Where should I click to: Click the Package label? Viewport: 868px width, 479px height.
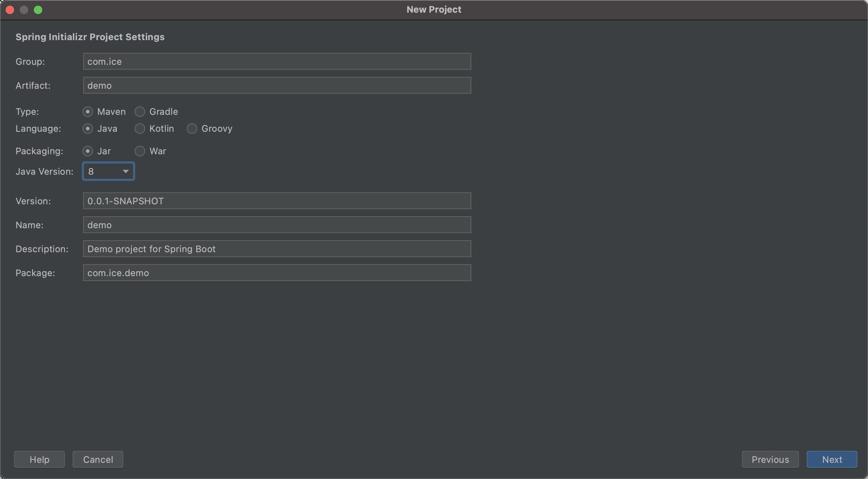[35, 273]
